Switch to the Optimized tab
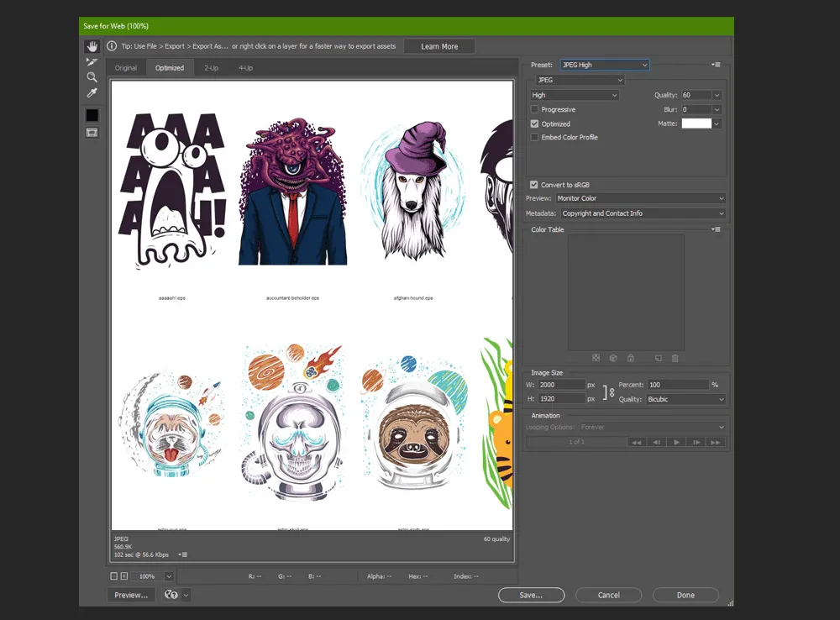Image resolution: width=840 pixels, height=620 pixels. coord(170,68)
